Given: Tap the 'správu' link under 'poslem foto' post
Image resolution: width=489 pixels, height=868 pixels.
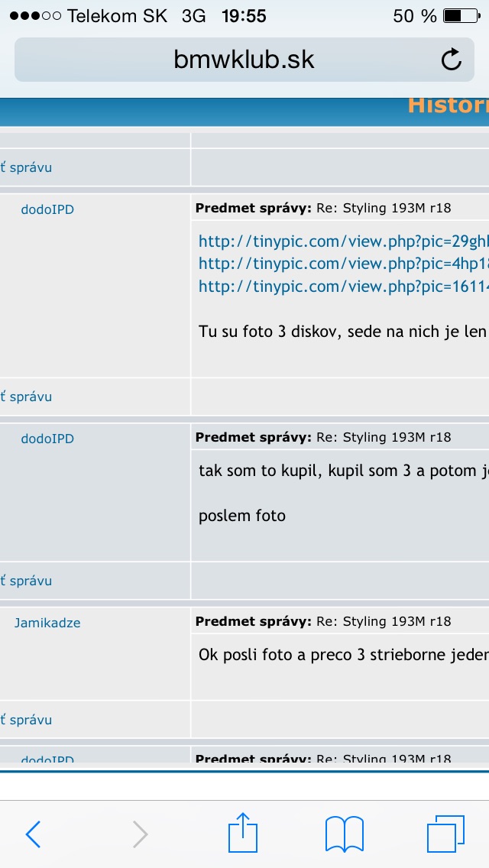Looking at the screenshot, I should click(28, 581).
